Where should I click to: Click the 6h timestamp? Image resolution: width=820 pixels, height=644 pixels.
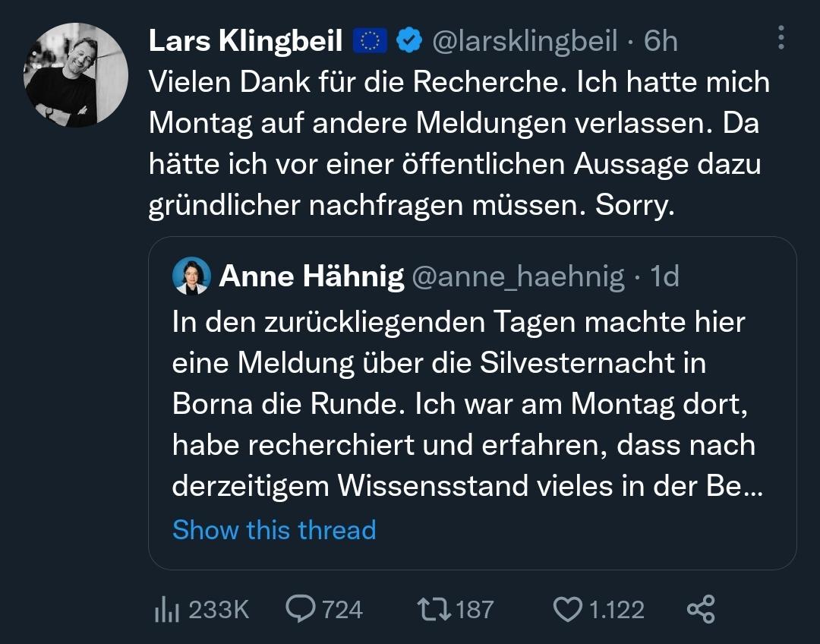[661, 41]
